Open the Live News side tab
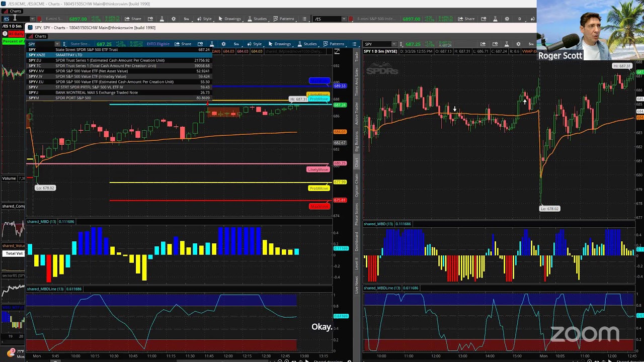The image size is (644, 362). [x=357, y=284]
